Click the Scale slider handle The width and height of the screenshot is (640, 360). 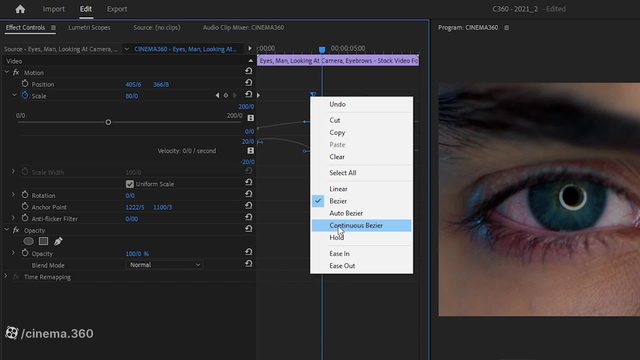108,122
